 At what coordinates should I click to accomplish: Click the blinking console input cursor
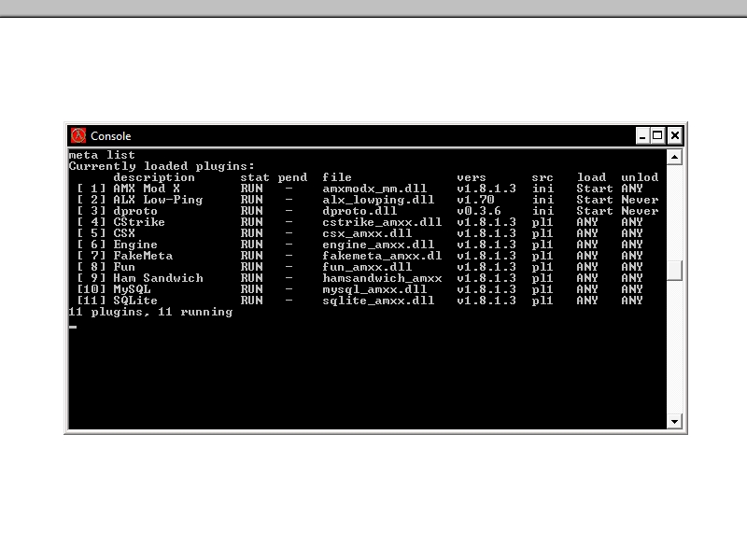73,327
